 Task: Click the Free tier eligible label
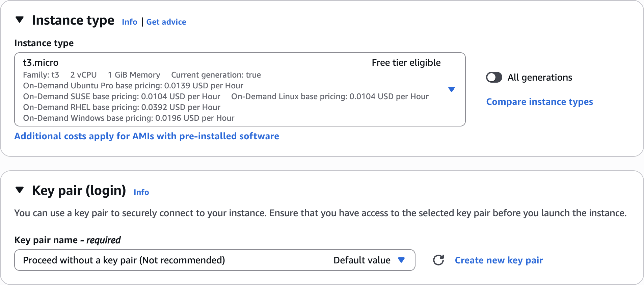click(406, 63)
